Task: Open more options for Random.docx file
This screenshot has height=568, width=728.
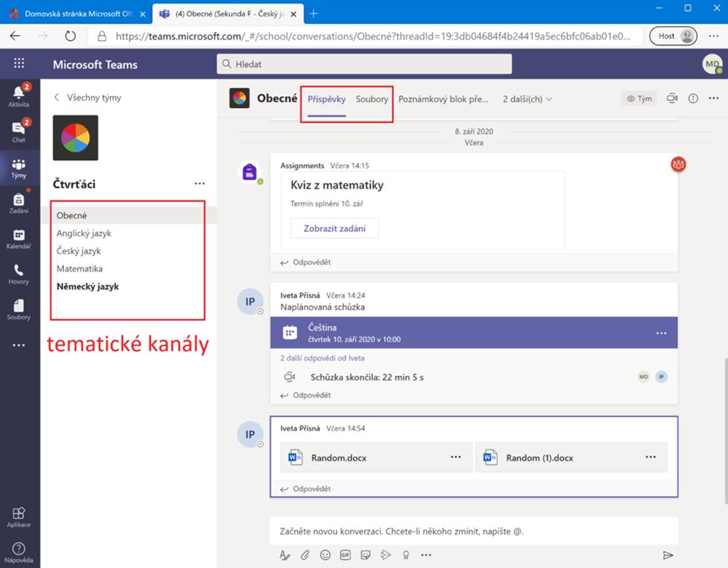Action: point(456,457)
